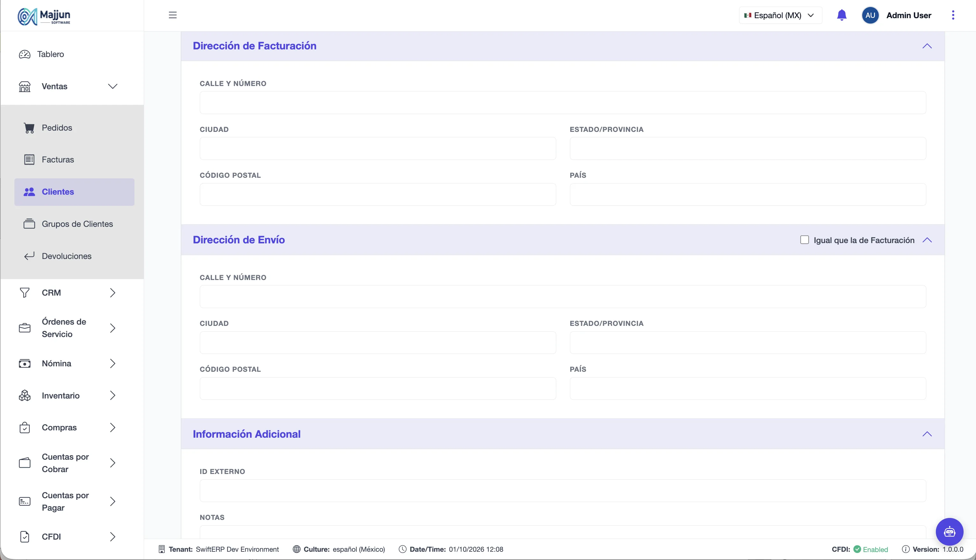Click the Facturas invoice icon

[29, 160]
